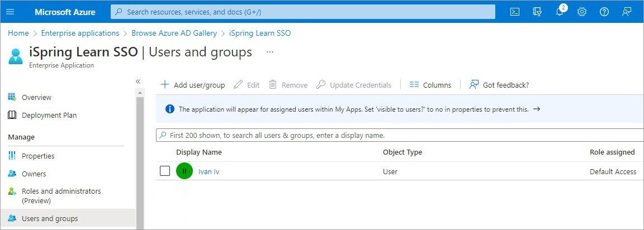This screenshot has height=230, width=644.
Task: Click the Properties bars icon
Action: click(12, 156)
